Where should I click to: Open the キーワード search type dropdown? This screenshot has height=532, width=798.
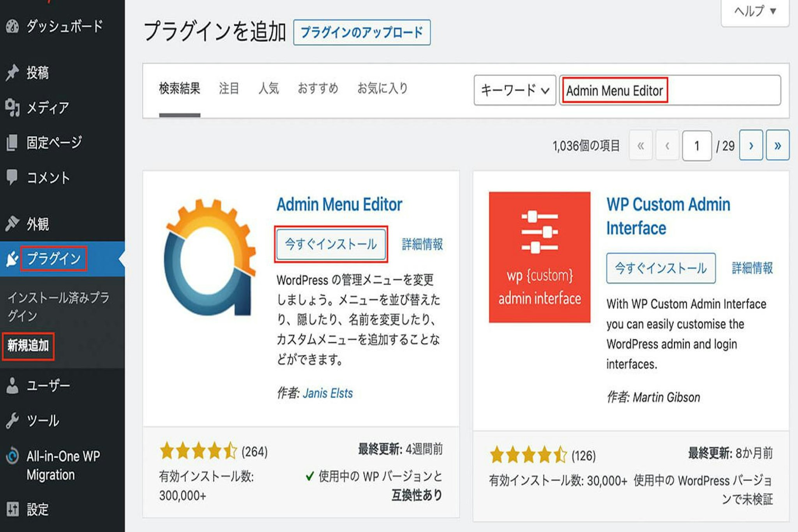click(x=514, y=90)
